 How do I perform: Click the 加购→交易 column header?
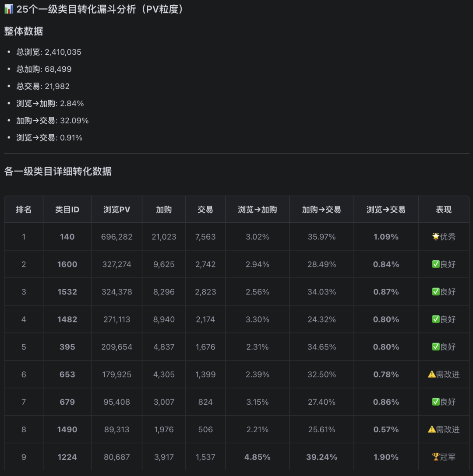321,210
